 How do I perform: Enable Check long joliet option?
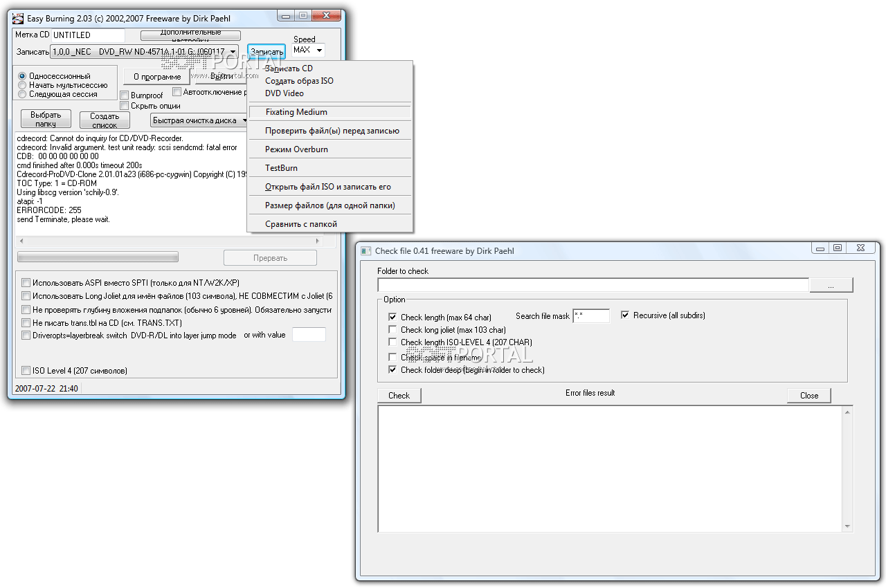[393, 330]
